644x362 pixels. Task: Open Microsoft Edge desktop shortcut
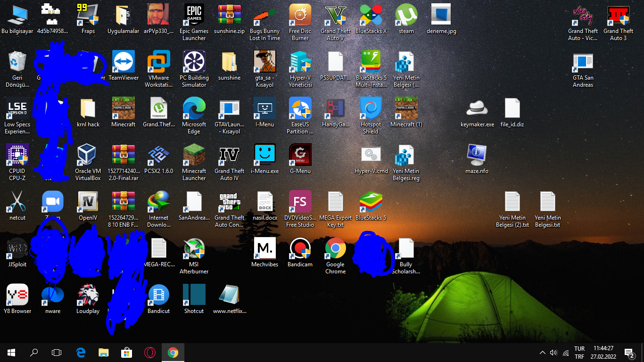click(194, 116)
